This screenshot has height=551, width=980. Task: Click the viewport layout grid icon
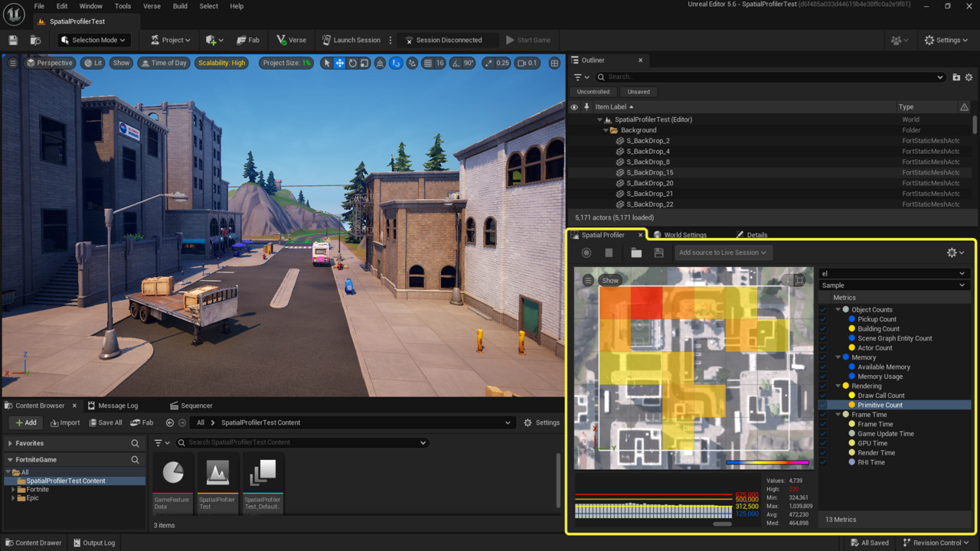[554, 63]
